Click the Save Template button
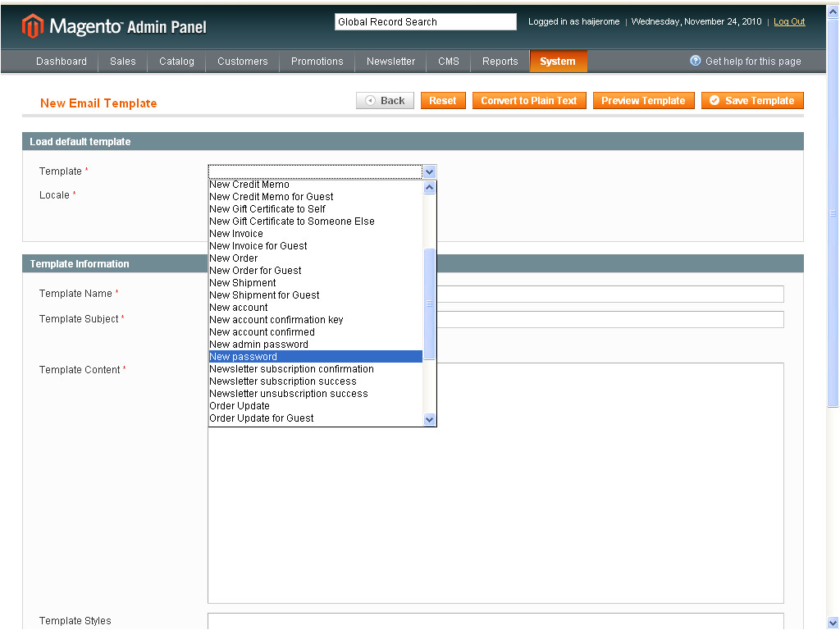 [x=752, y=101]
